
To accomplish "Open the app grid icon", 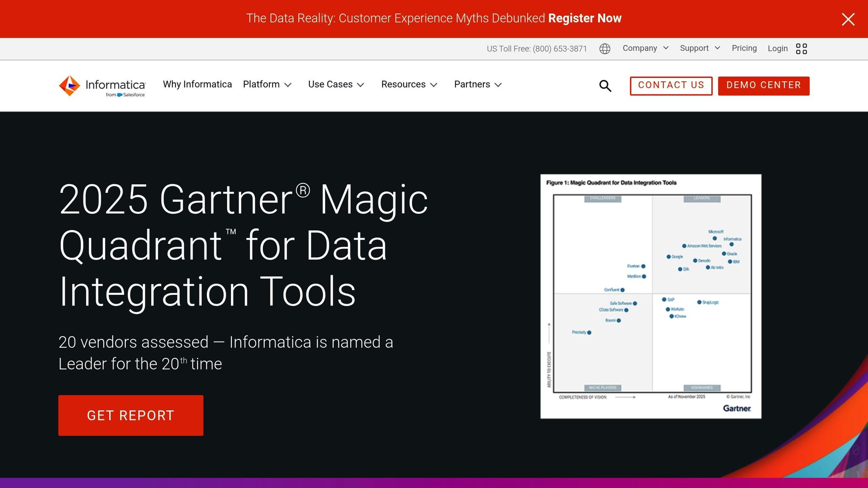I will [x=801, y=49].
